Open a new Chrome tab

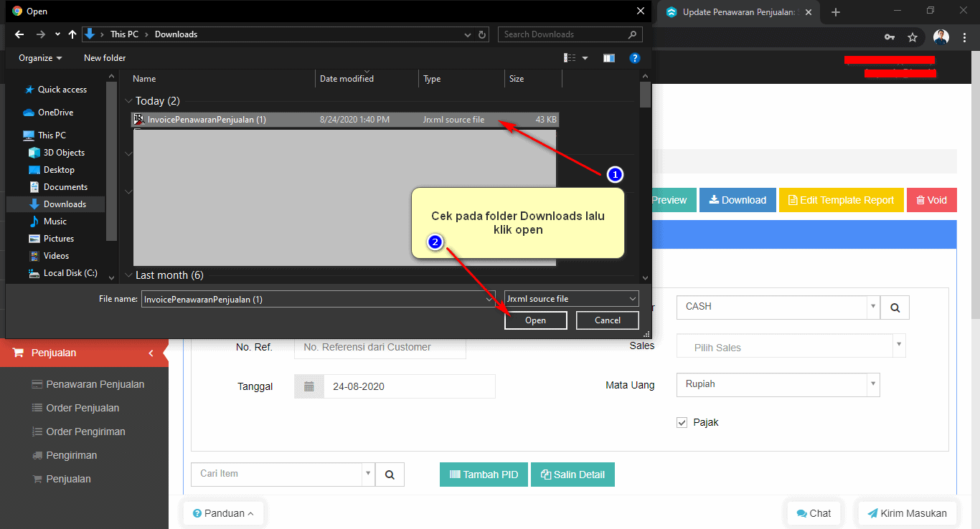click(836, 12)
